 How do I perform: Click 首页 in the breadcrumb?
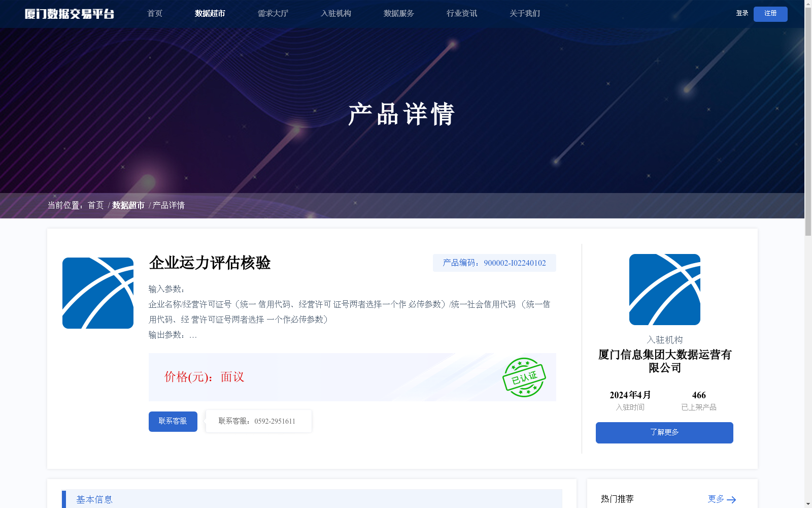click(95, 205)
